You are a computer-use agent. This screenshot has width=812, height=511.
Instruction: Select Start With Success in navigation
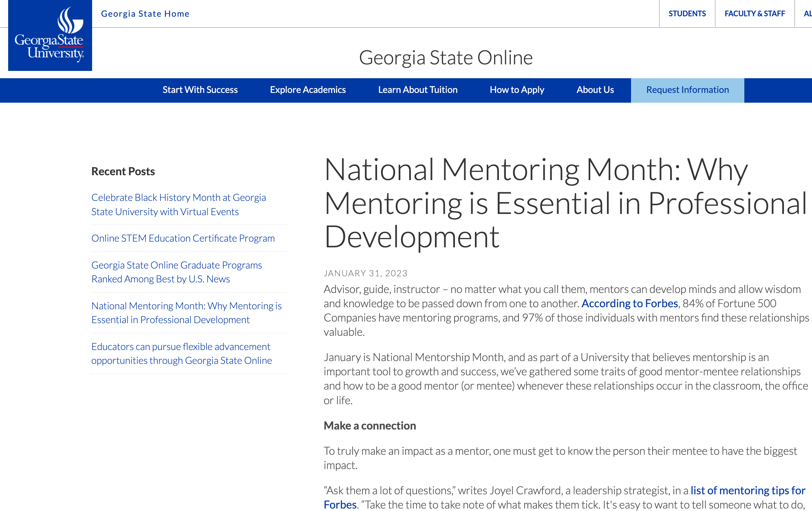(x=200, y=90)
